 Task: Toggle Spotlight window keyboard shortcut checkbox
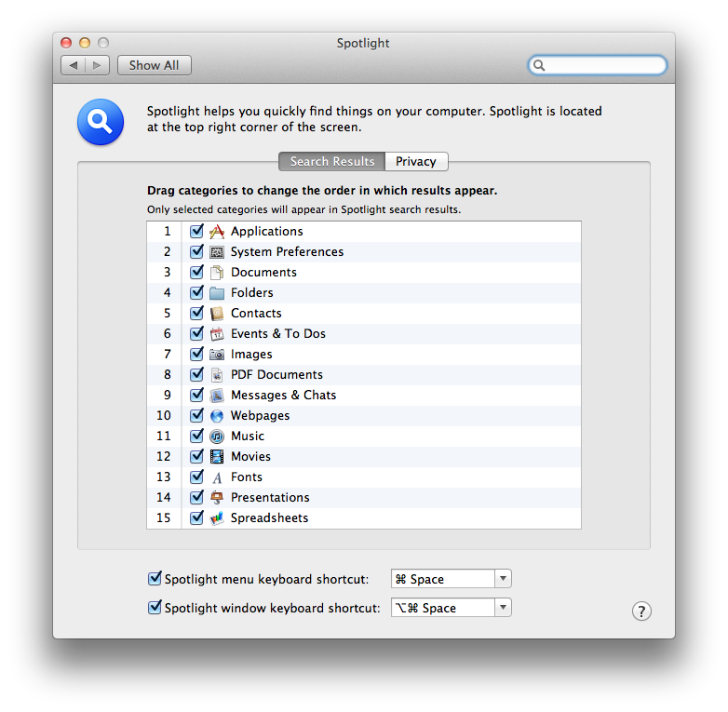(155, 607)
